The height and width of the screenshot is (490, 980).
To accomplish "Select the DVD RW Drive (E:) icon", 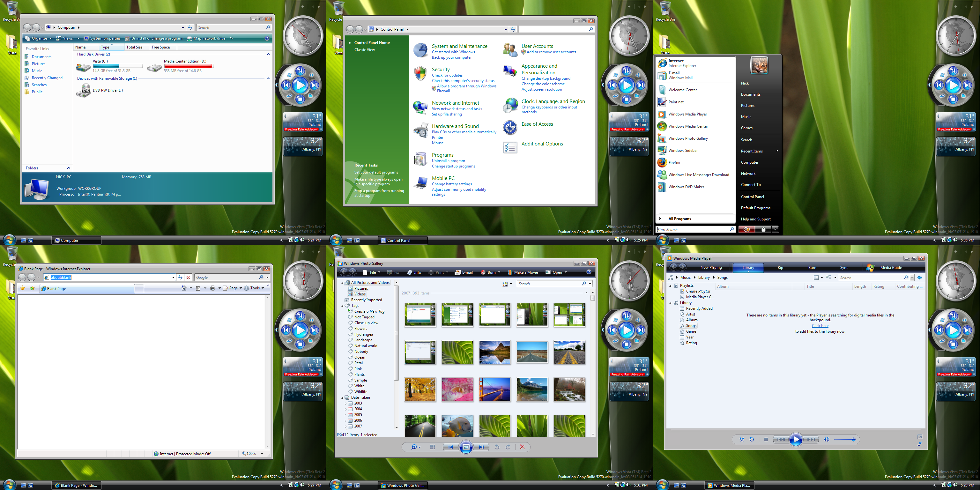I will 83,91.
